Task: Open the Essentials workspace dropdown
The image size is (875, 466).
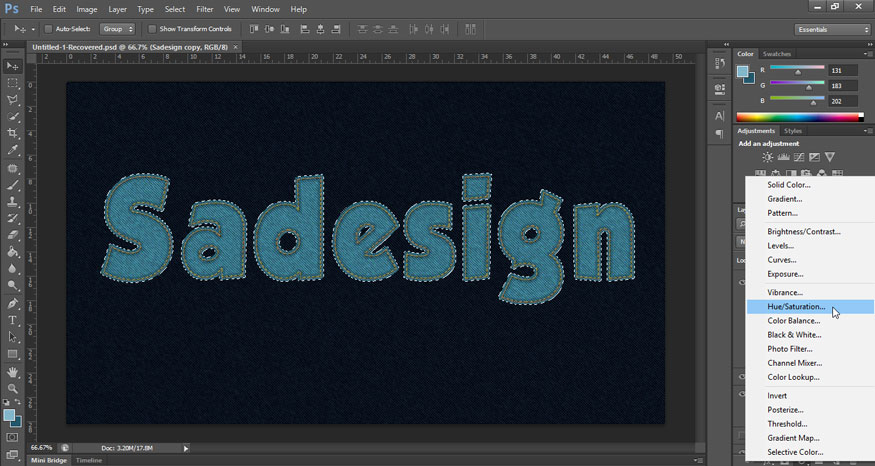Action: tap(832, 30)
